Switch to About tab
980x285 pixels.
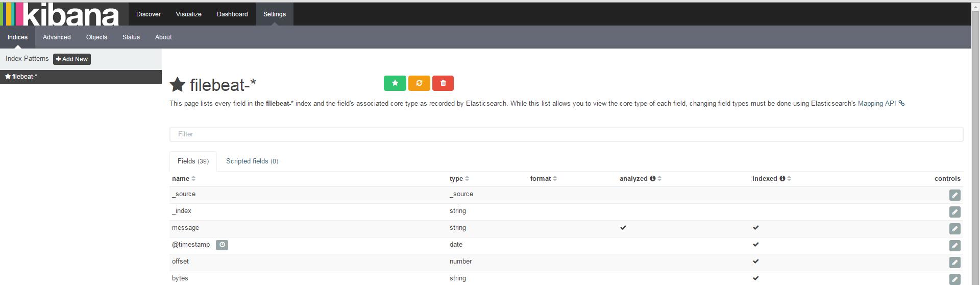coord(163,37)
